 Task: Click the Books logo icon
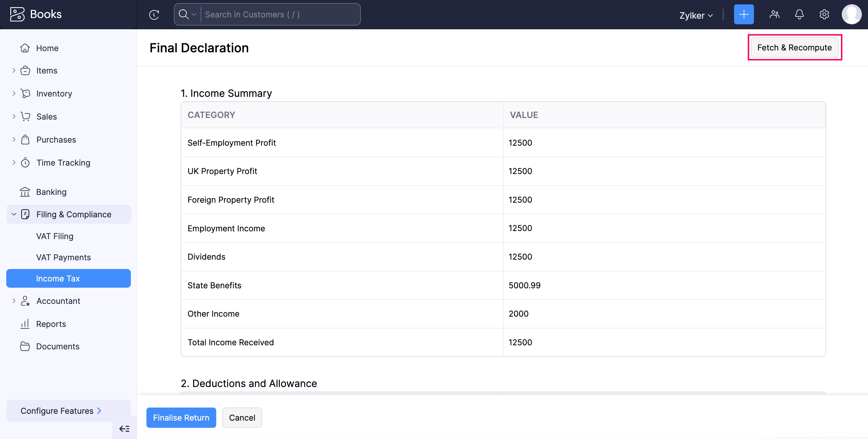tap(17, 14)
